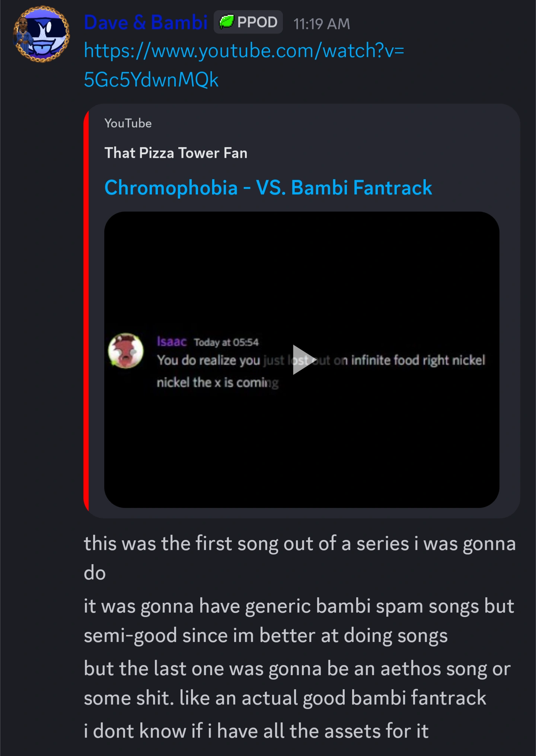
Task: Tap the Dave & Bambi profile avatar
Action: point(41,34)
